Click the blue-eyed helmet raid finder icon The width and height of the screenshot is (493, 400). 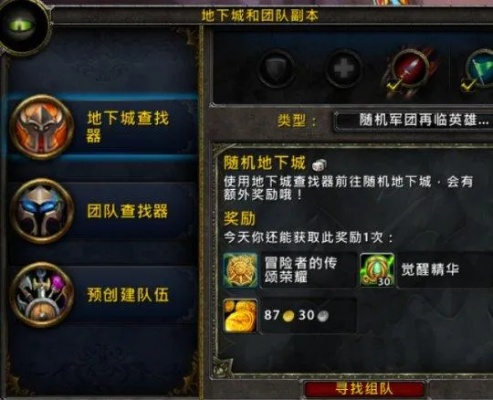41,211
